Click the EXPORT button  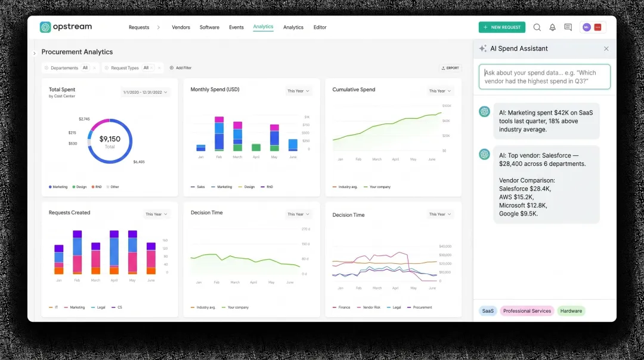coord(450,68)
